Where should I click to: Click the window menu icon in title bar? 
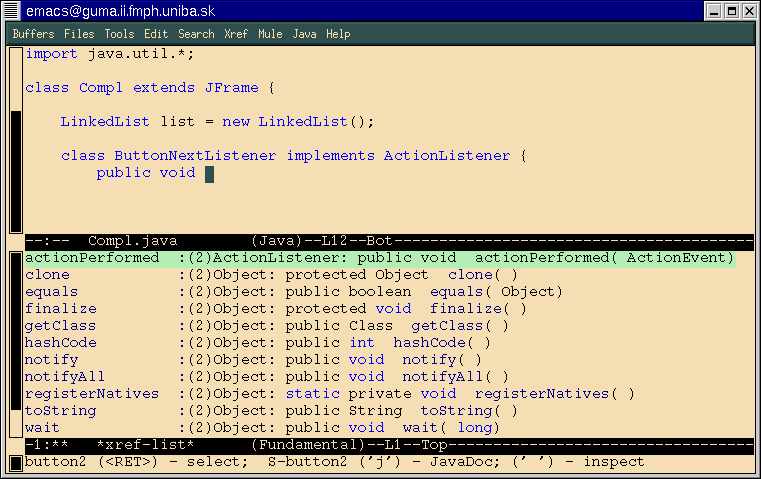(x=11, y=11)
